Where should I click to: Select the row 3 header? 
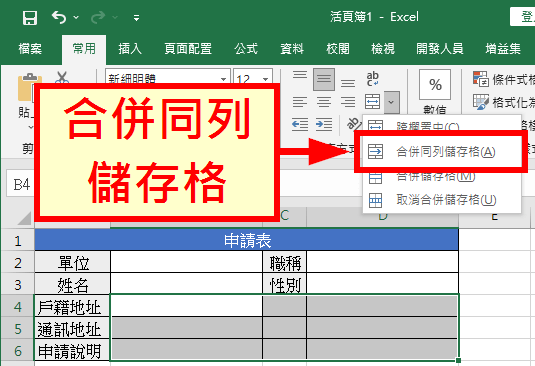(18, 285)
